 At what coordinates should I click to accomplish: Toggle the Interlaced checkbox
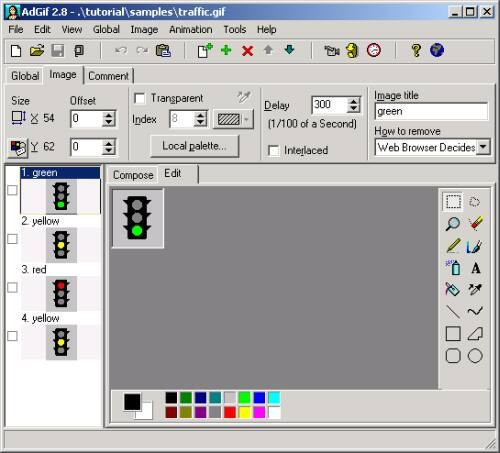pyautogui.click(x=274, y=150)
